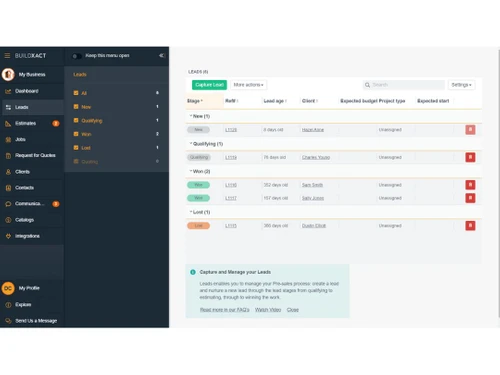Uncheck the Won filter checkbox
The height and width of the screenshot is (375, 500).
click(76, 134)
